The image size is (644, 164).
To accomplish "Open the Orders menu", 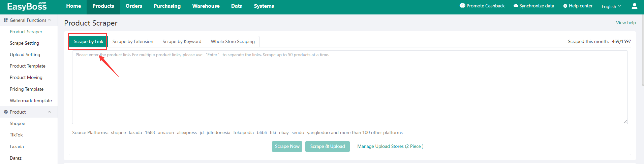I will 134,6.
